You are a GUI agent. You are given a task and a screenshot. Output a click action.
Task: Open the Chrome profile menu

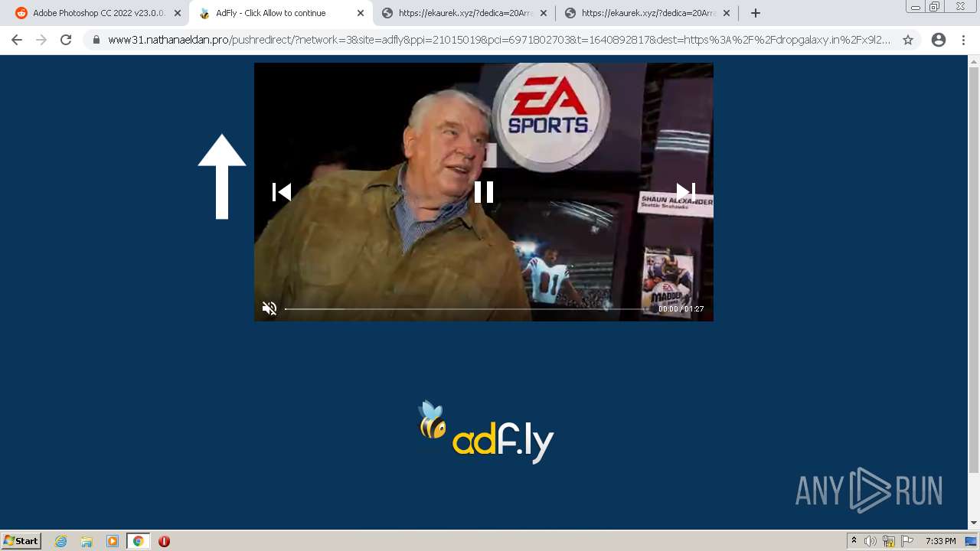tap(939, 40)
